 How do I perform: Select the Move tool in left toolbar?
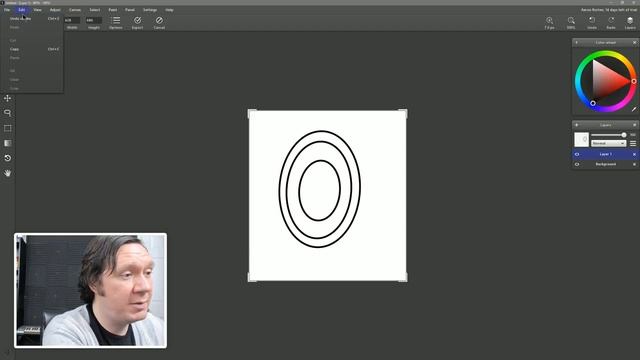click(x=7, y=98)
